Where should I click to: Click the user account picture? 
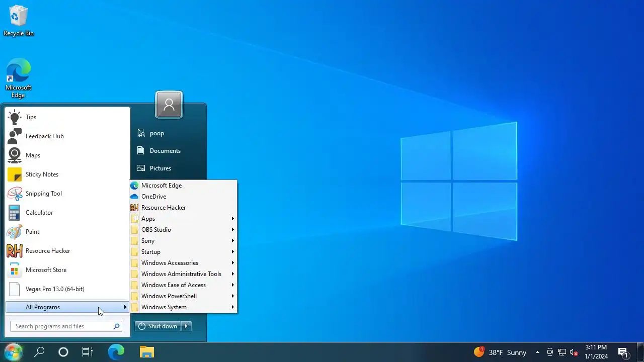coord(169,105)
